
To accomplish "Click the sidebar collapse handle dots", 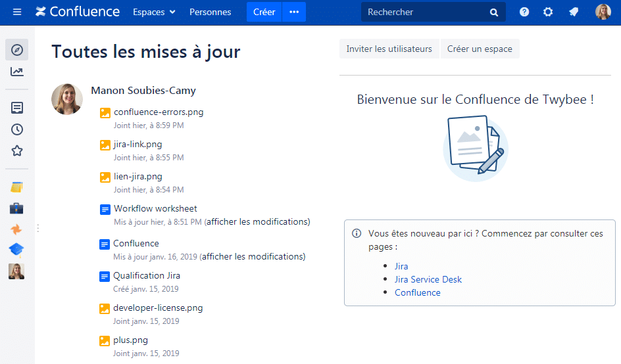I will coord(38,228).
